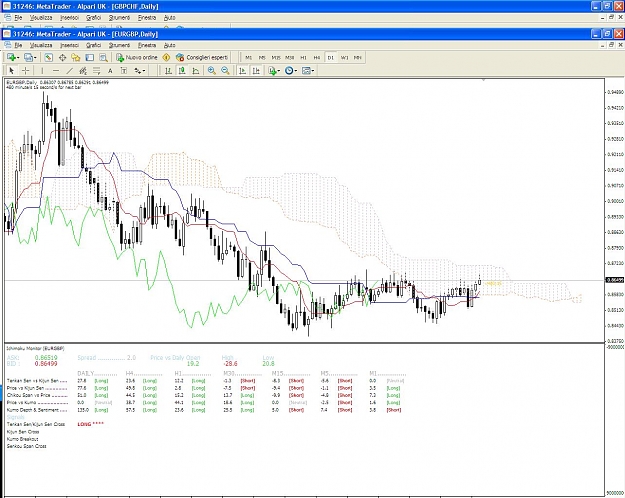Toggle the Terminal panel icon

(x=90, y=57)
